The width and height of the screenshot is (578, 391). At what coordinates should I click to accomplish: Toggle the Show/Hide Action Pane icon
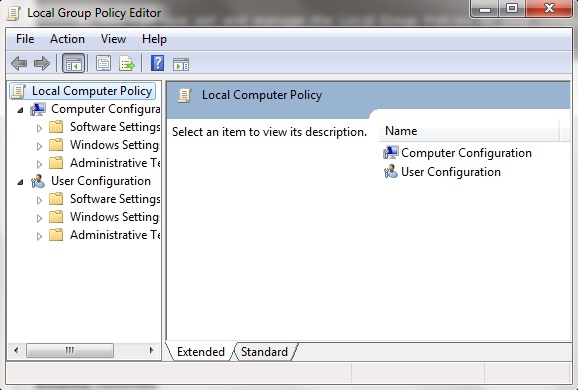pos(181,64)
